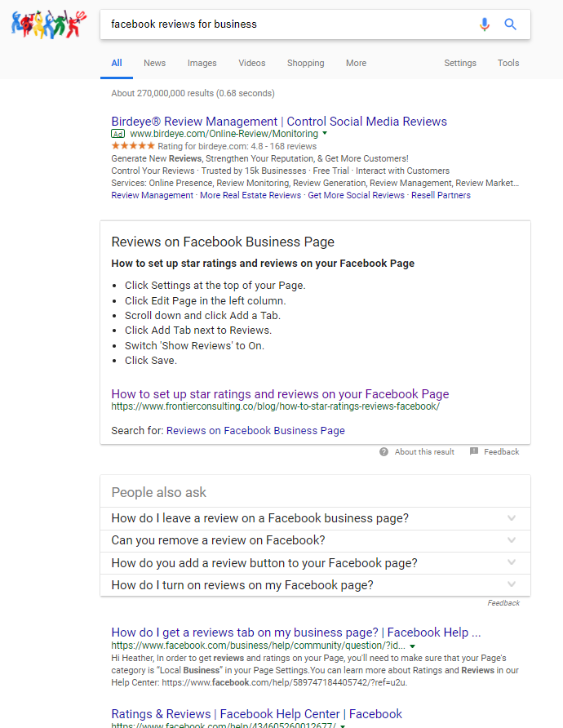The image size is (563, 728).
Task: Click the Google doodle logo
Action: (x=48, y=24)
